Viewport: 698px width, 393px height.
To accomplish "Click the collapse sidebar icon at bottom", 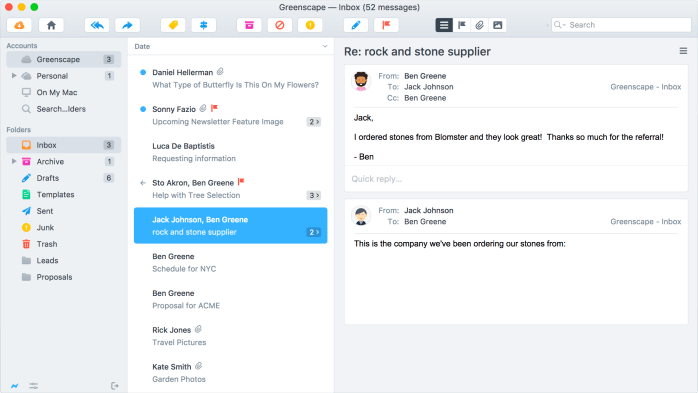I will pos(114,385).
